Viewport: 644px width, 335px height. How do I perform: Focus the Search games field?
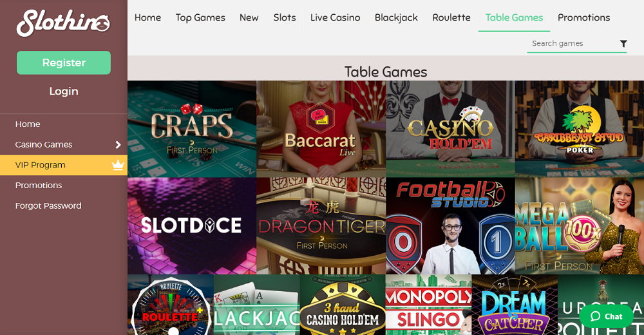(573, 44)
